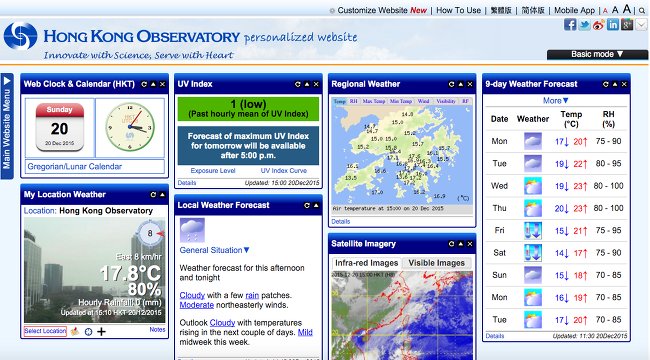Click the wind compass showing 8
The width and height of the screenshot is (650, 360).
(x=150, y=233)
